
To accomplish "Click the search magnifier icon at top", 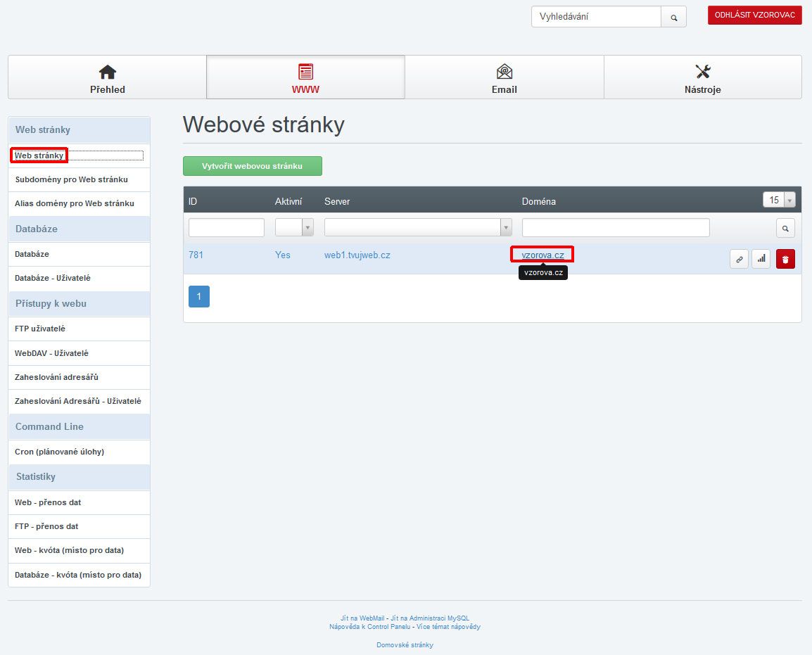I will (673, 17).
